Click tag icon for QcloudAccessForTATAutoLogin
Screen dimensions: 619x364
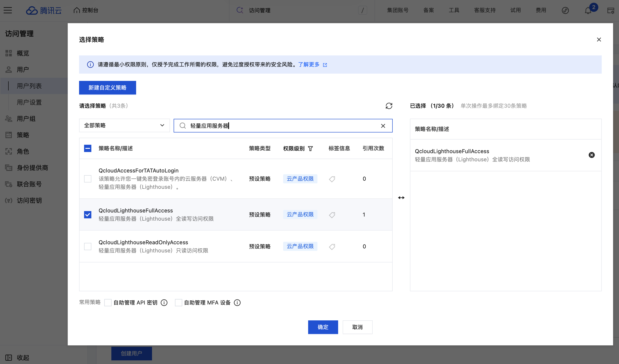tap(332, 179)
